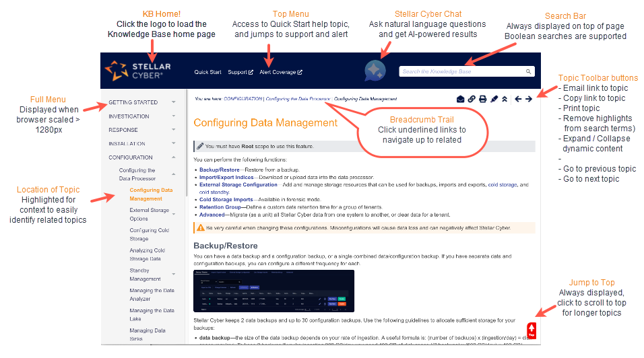The height and width of the screenshot is (358, 644).
Task: Click the Search the Knowledge Base field
Action: 461,71
